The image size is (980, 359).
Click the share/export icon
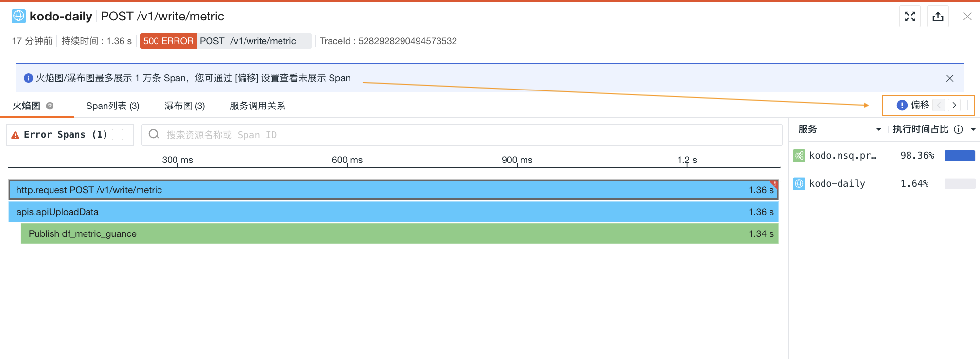click(938, 17)
